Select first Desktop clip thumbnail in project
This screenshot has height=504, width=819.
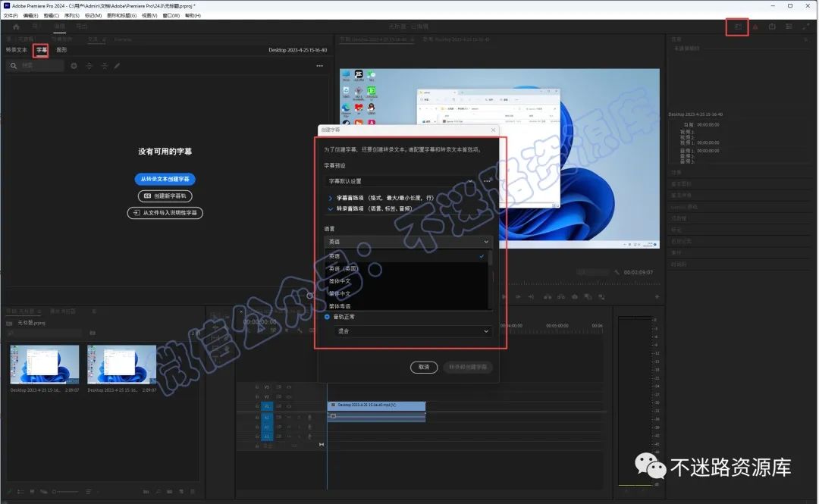45,365
